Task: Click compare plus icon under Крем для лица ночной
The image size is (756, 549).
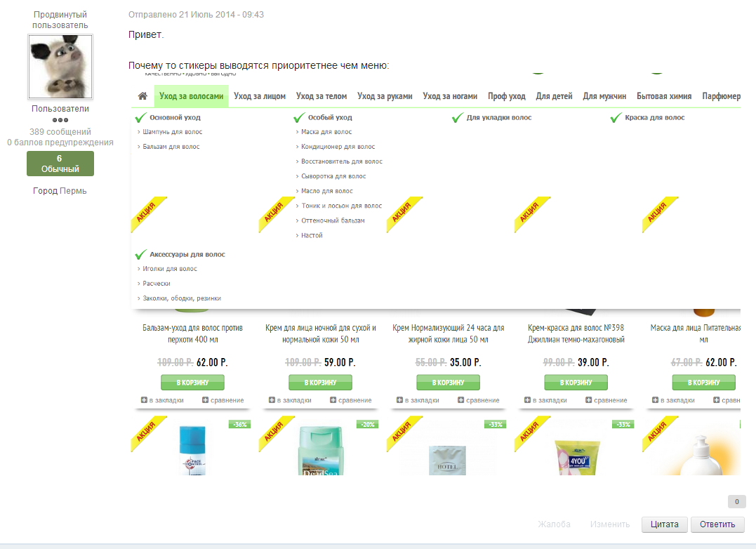Action: coord(333,400)
